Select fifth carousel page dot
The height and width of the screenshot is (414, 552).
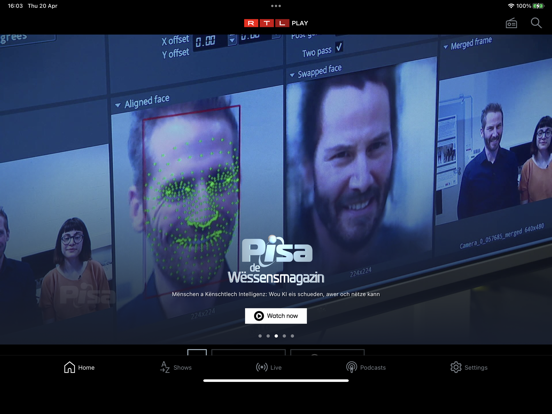(292, 336)
